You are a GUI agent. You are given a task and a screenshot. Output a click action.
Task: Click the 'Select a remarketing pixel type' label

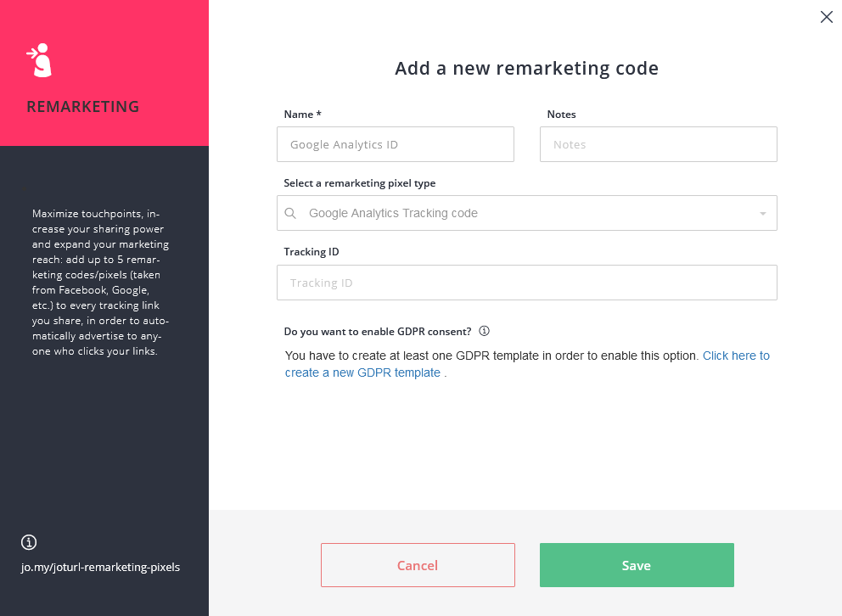click(360, 183)
